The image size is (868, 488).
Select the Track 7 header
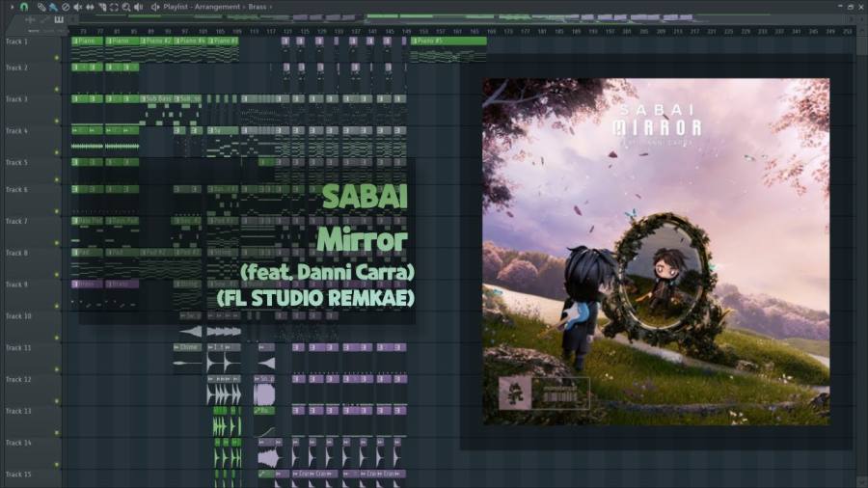[31, 231]
